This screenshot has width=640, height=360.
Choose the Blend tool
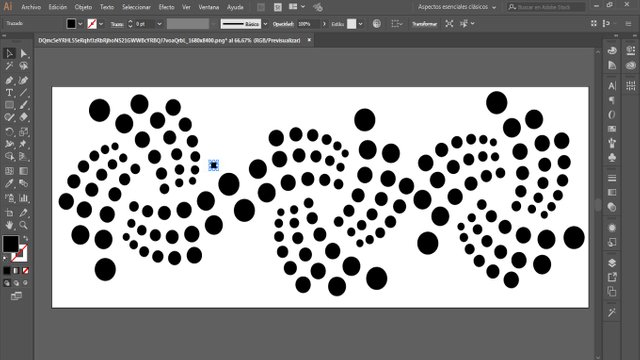[23, 183]
